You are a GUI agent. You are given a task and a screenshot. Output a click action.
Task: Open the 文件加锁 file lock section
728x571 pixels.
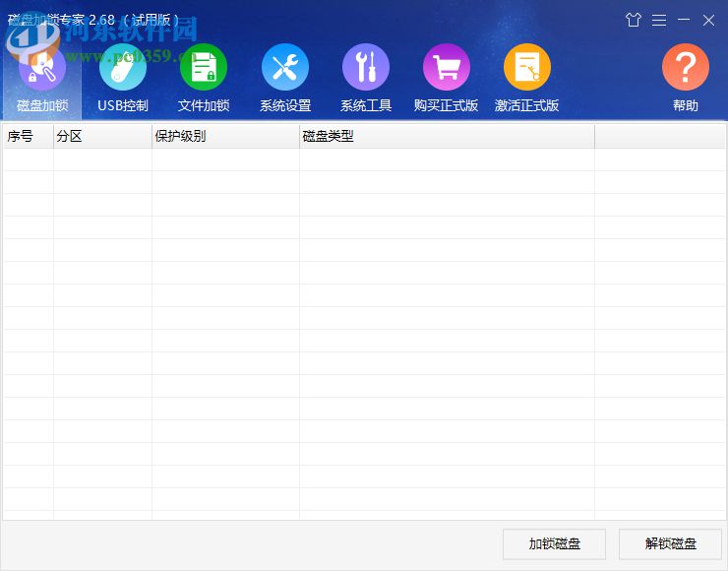(204, 80)
